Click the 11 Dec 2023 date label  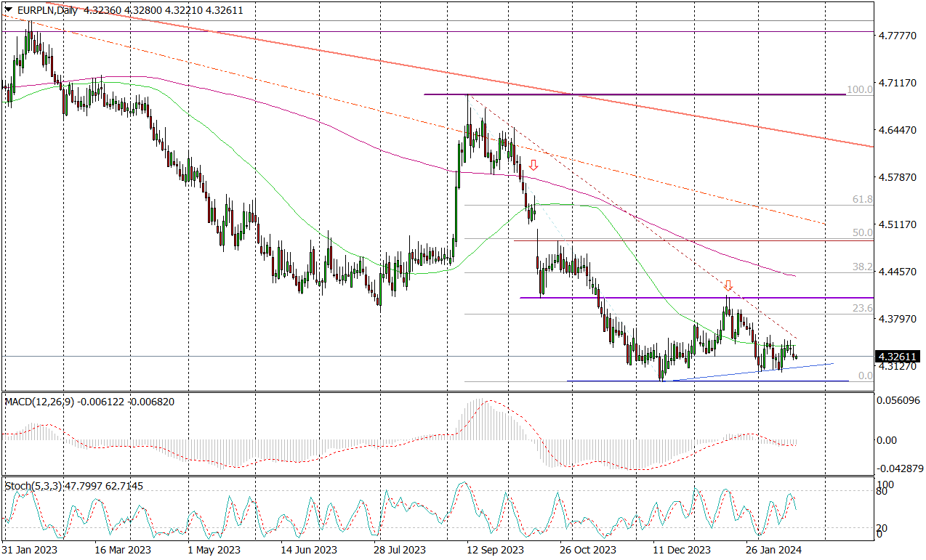click(681, 550)
